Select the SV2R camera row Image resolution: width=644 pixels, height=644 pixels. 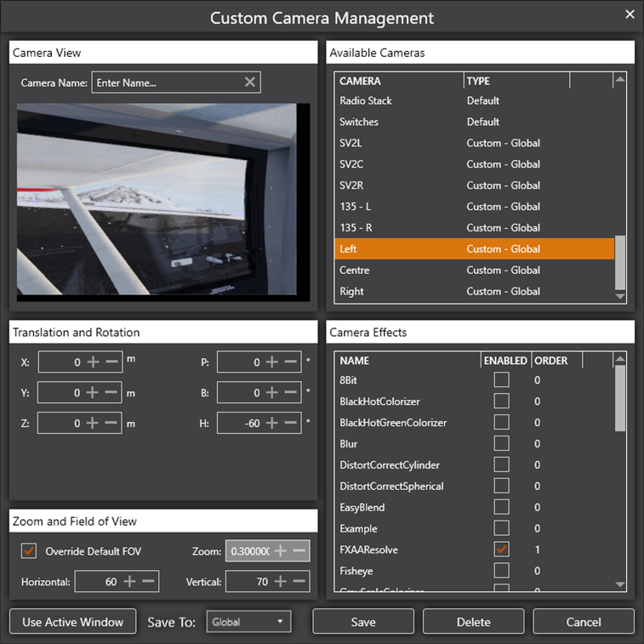click(x=475, y=185)
